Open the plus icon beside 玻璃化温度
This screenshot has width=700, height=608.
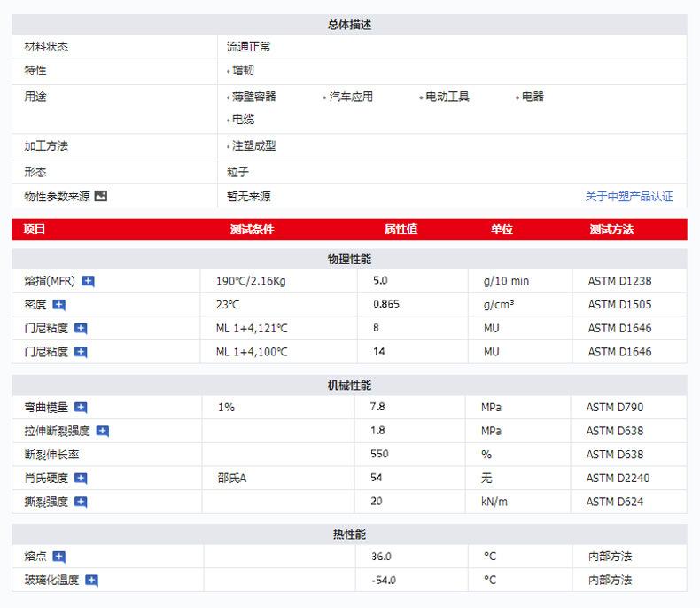91,581
